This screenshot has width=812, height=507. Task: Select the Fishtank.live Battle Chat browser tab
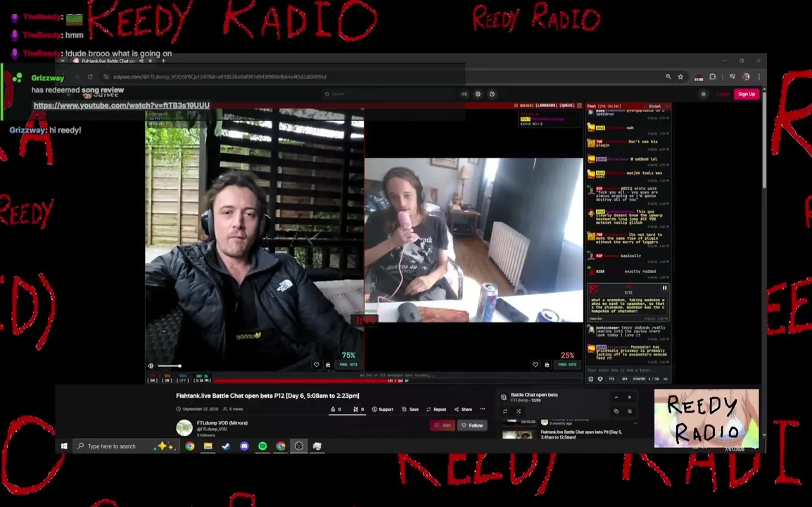coord(113,61)
